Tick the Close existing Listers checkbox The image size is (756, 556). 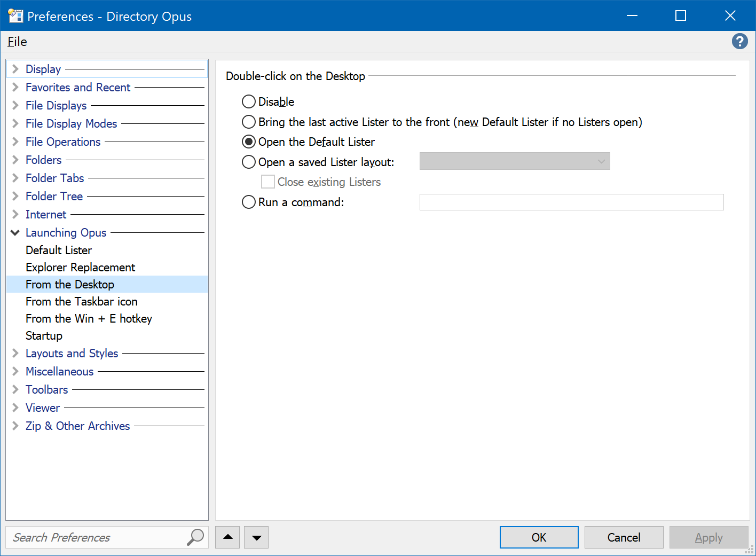click(268, 182)
